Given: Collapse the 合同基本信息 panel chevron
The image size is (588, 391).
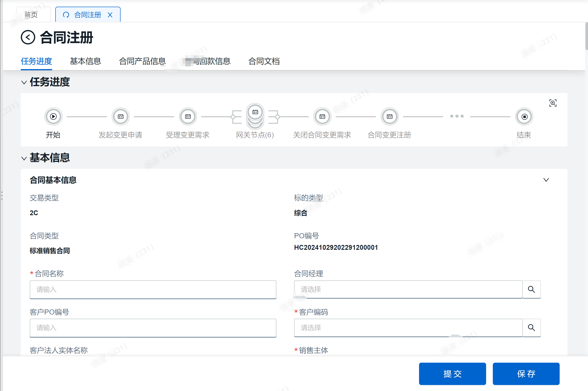Looking at the screenshot, I should click(x=546, y=180).
